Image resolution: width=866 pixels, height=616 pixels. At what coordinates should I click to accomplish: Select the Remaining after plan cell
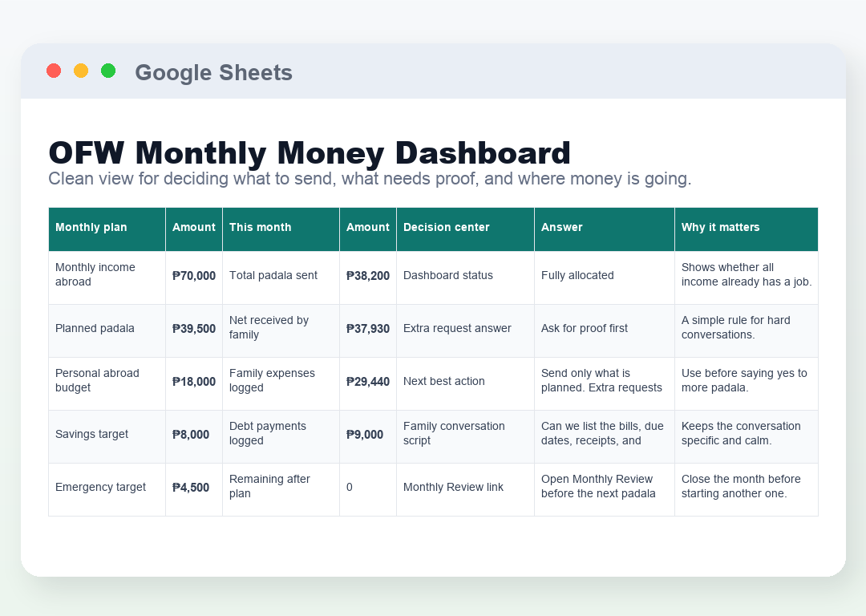[281, 490]
